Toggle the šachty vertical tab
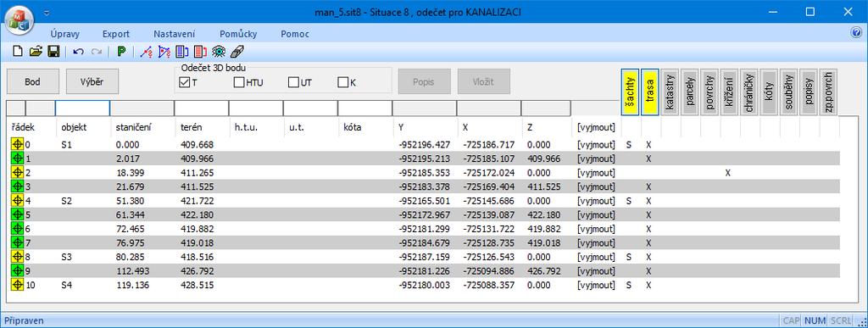The width and height of the screenshot is (868, 328). pyautogui.click(x=630, y=92)
